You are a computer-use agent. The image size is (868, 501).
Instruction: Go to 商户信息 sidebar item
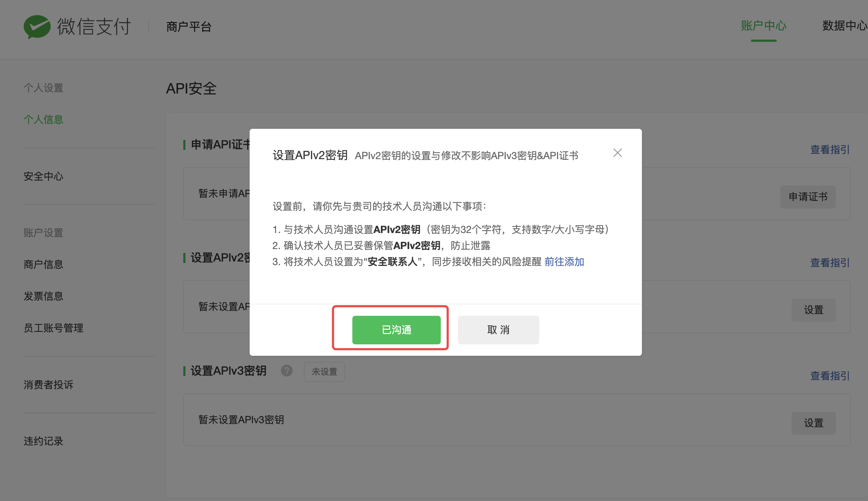tap(44, 264)
